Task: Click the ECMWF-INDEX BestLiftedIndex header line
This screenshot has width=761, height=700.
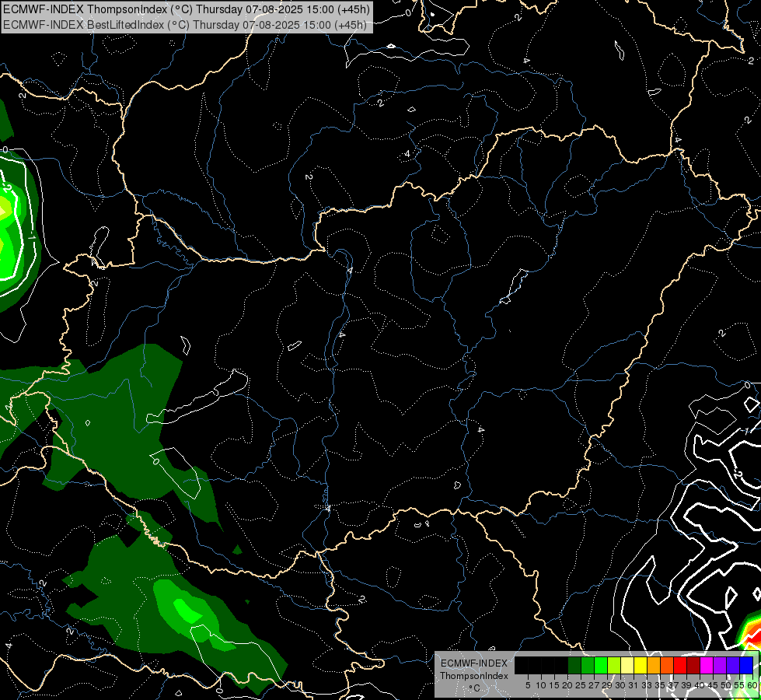Action: tap(185, 25)
